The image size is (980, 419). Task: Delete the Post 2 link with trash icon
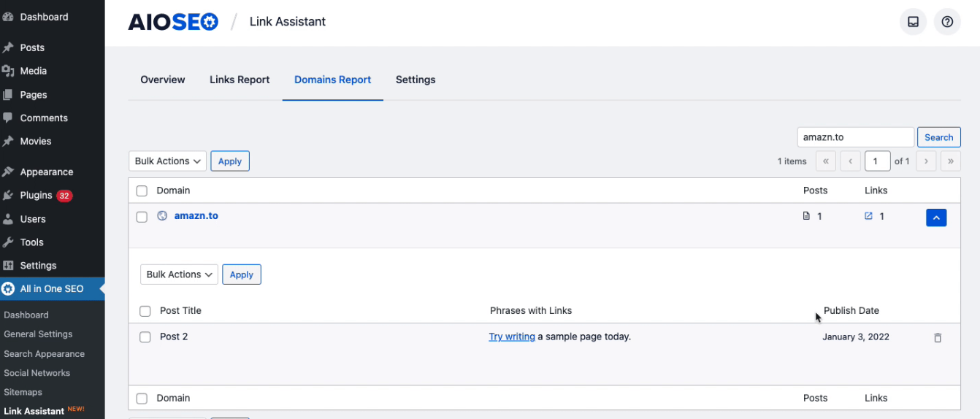click(938, 338)
